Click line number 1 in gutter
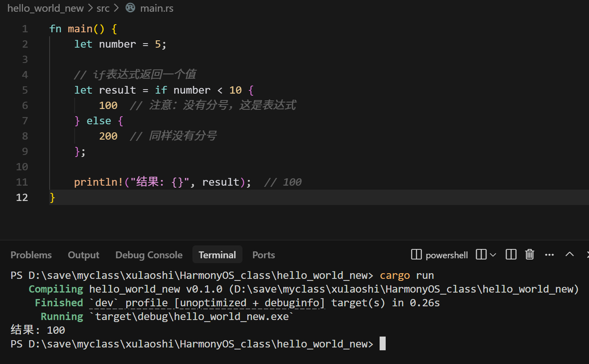 coord(25,29)
